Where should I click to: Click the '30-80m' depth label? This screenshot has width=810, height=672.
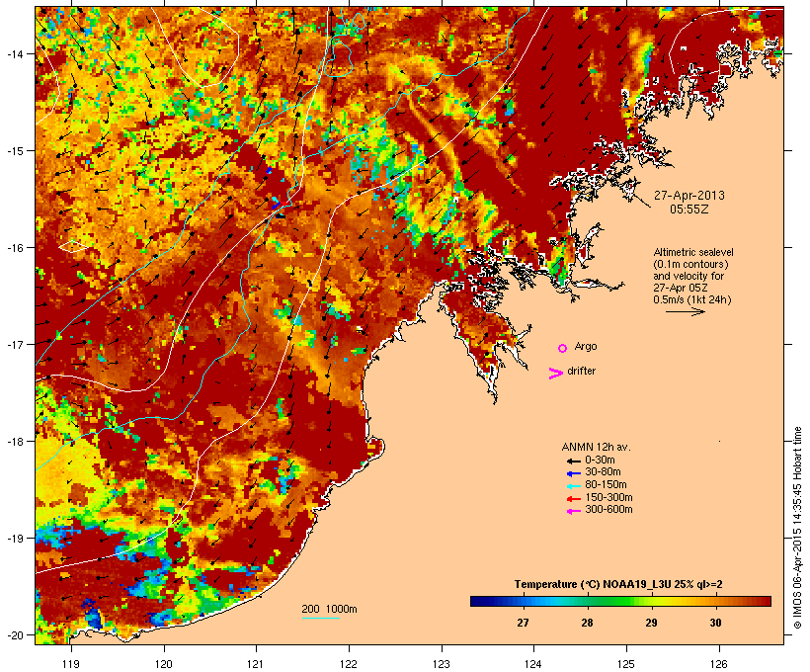(x=603, y=472)
